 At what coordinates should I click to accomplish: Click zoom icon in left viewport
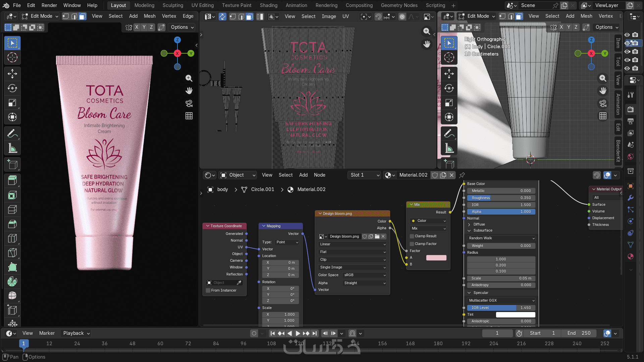point(189,78)
